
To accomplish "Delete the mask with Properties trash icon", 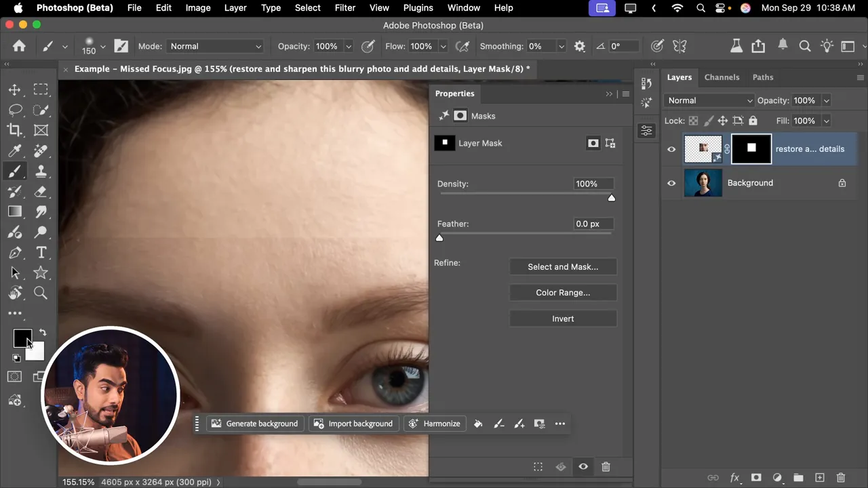I will tap(606, 466).
